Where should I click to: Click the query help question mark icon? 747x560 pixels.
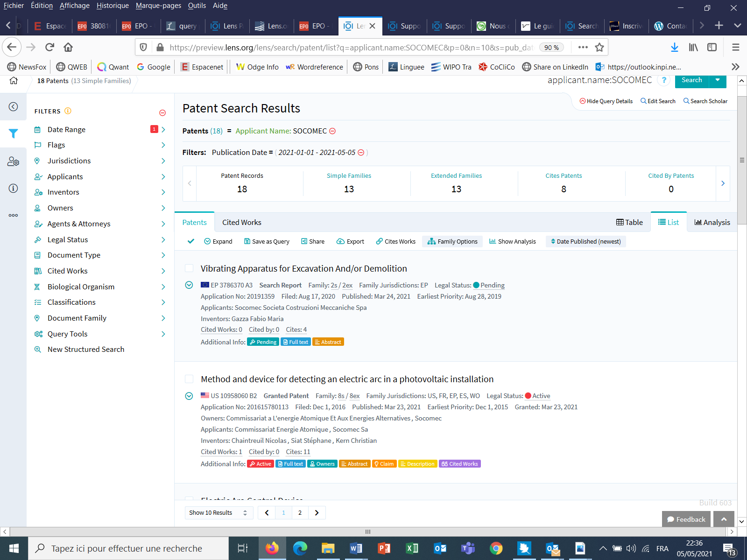[x=663, y=80]
